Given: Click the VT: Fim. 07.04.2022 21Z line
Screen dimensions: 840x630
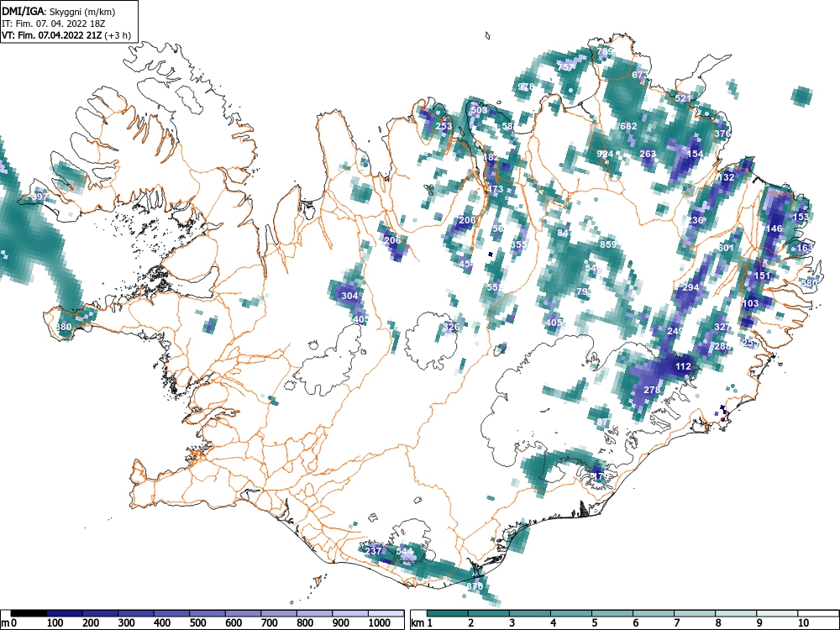Looking at the screenshot, I should click(x=66, y=35).
